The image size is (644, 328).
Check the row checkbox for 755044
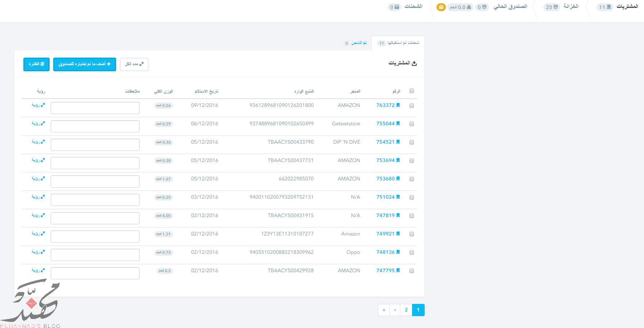click(x=412, y=124)
